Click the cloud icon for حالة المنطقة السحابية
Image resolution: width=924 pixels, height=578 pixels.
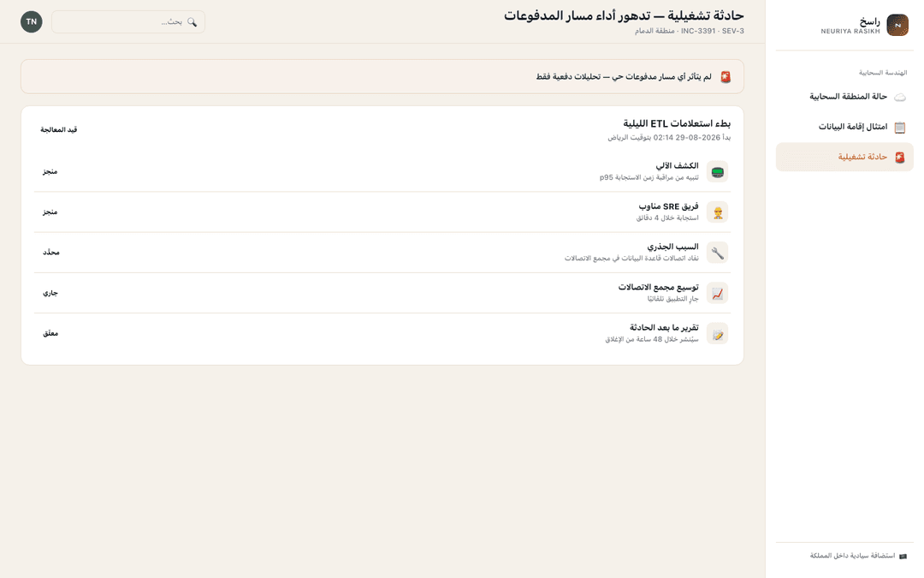900,97
